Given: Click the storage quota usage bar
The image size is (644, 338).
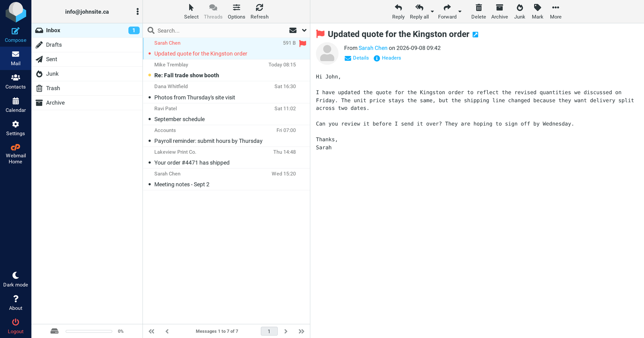Looking at the screenshot, I should (x=89, y=331).
